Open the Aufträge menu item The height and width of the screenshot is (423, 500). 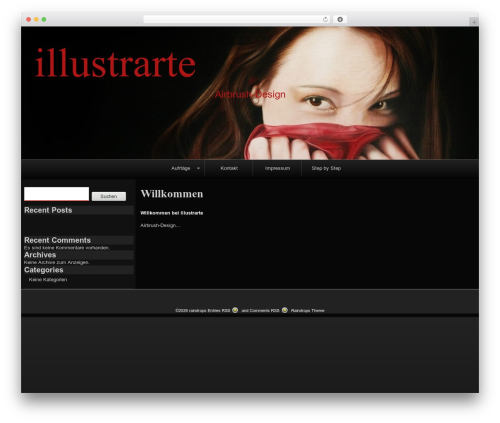point(180,168)
